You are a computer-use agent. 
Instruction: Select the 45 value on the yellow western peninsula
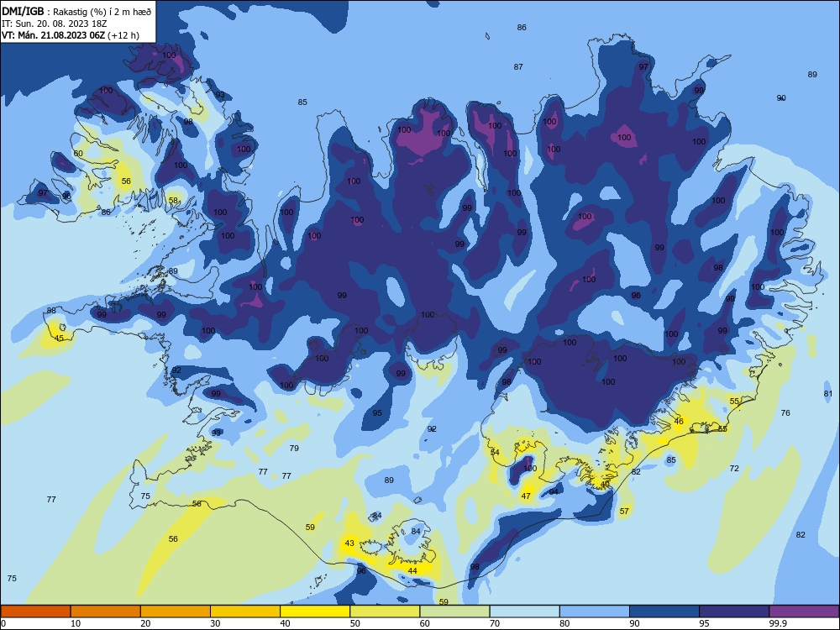(x=59, y=338)
